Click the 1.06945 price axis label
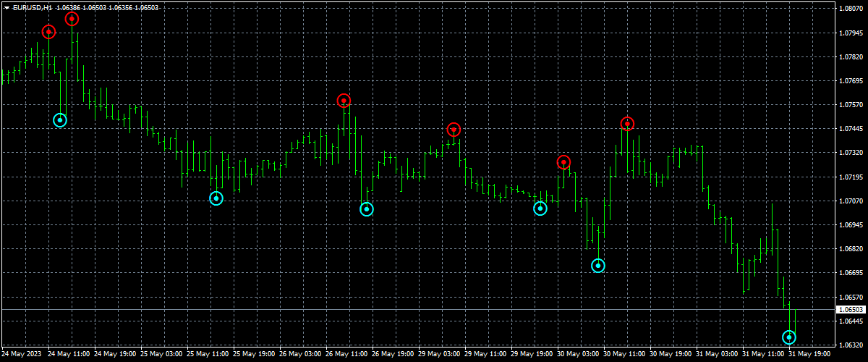The image size is (868, 362). pos(851,225)
